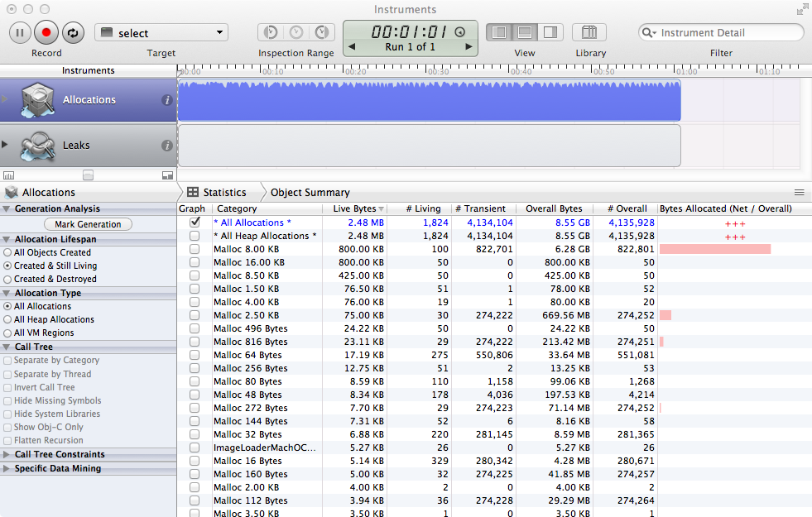The image size is (812, 517).
Task: Enable Hide System Libraries checkbox
Action: click(7, 414)
